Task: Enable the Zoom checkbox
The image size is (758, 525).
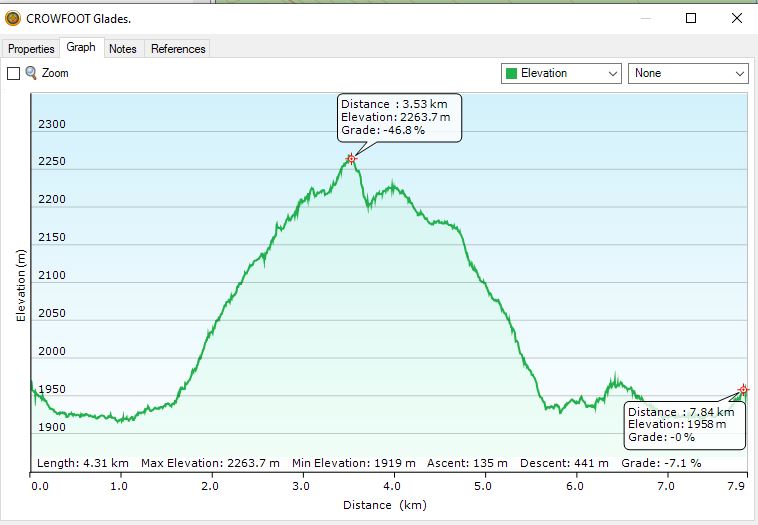Action: click(14, 73)
